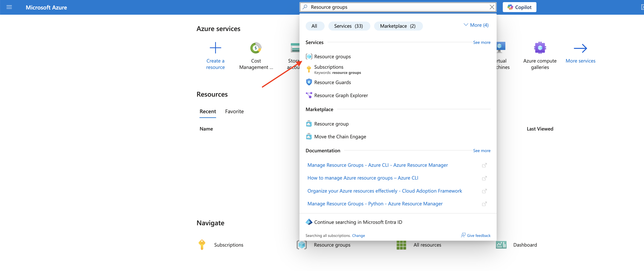Screen dimensions: 644x271
Task: Open Resource groups under Navigate
Action: (323, 245)
